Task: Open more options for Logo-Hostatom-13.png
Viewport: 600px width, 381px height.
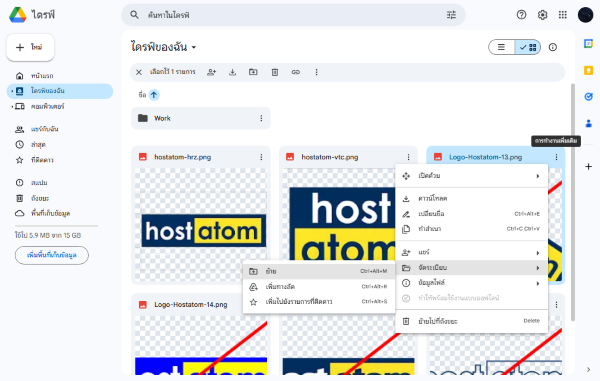Action: click(556, 157)
